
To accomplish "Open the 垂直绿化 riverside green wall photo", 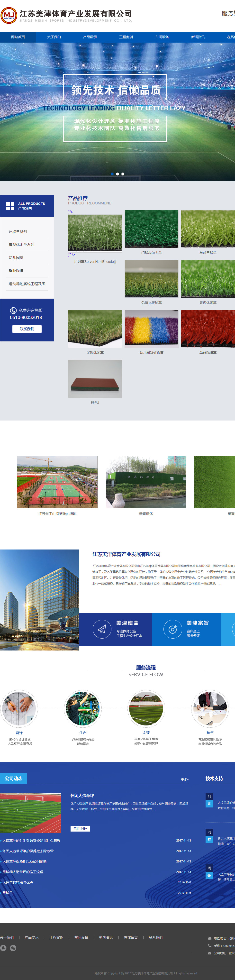I will click(146, 482).
